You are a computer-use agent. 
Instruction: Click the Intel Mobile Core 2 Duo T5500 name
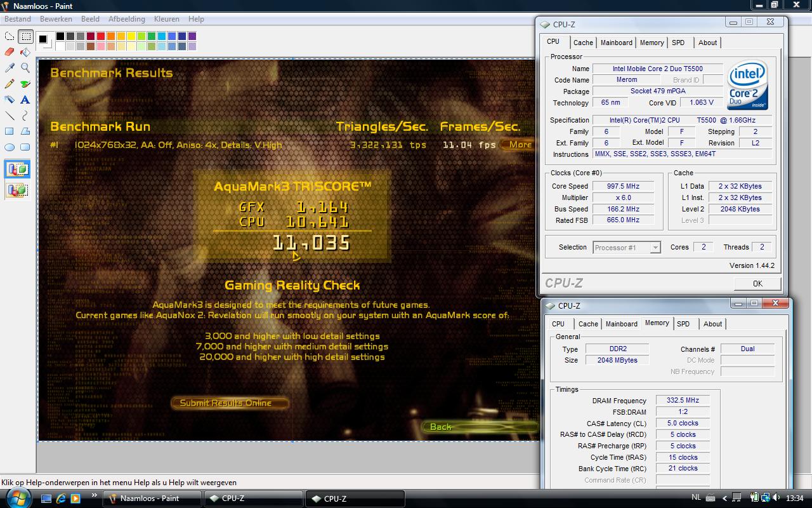pyautogui.click(x=657, y=69)
